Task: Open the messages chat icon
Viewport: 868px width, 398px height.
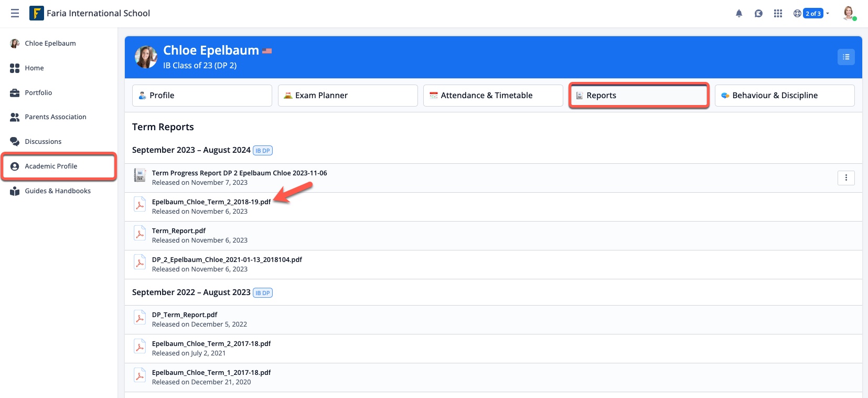Action: click(x=758, y=14)
